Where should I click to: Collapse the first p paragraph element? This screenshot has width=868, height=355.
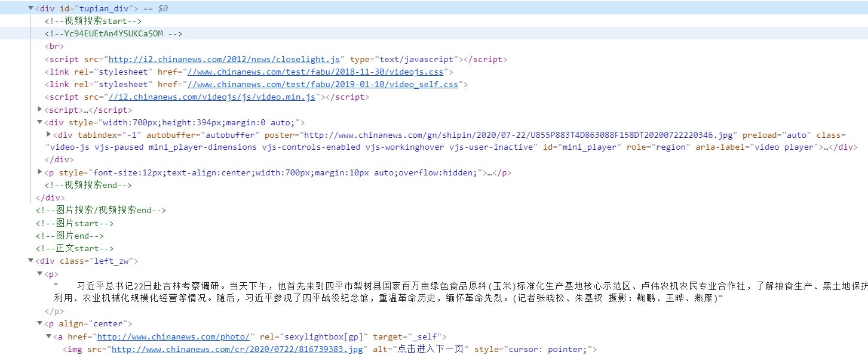click(39, 274)
